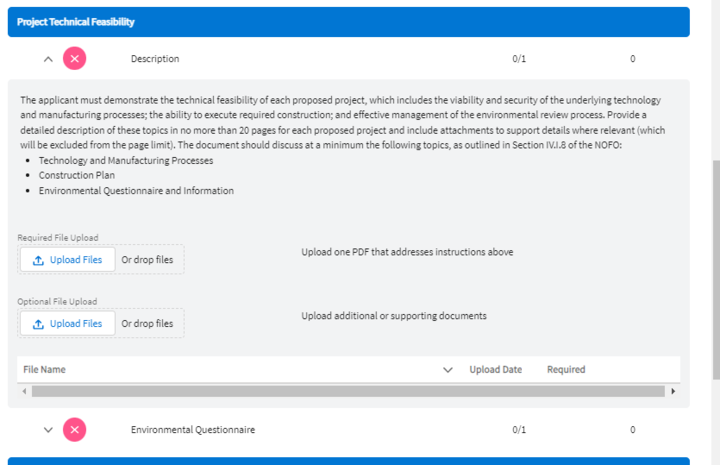Click the right arrow of the horizontal scrollbar

coord(673,391)
